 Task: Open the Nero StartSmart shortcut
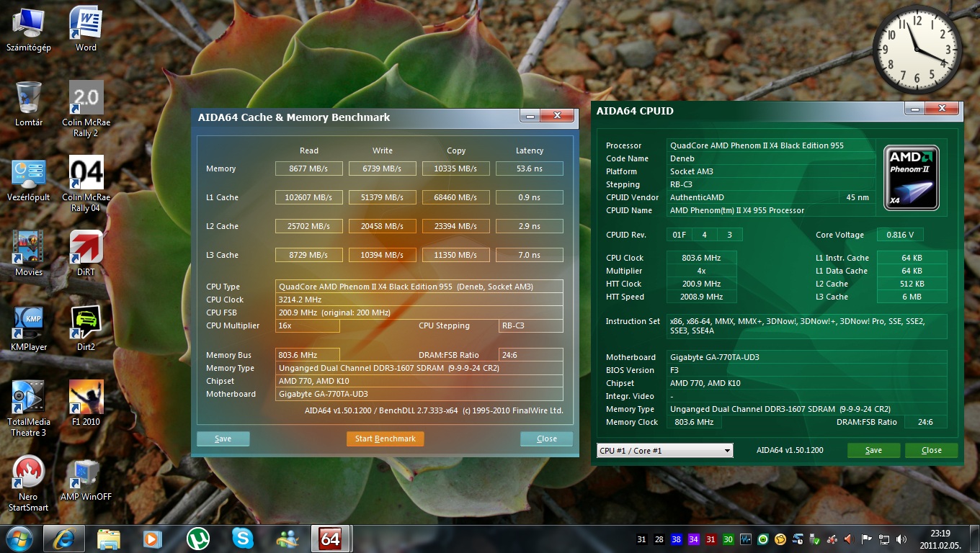28,483
